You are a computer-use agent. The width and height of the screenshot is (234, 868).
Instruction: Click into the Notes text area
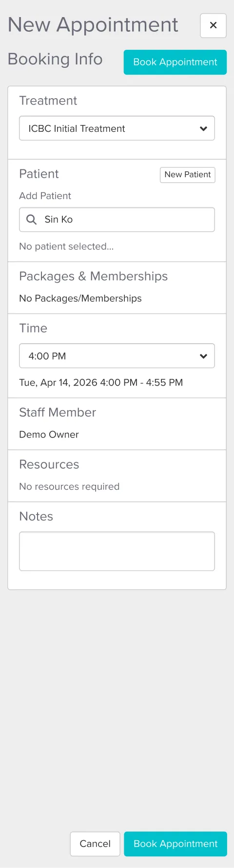117,551
